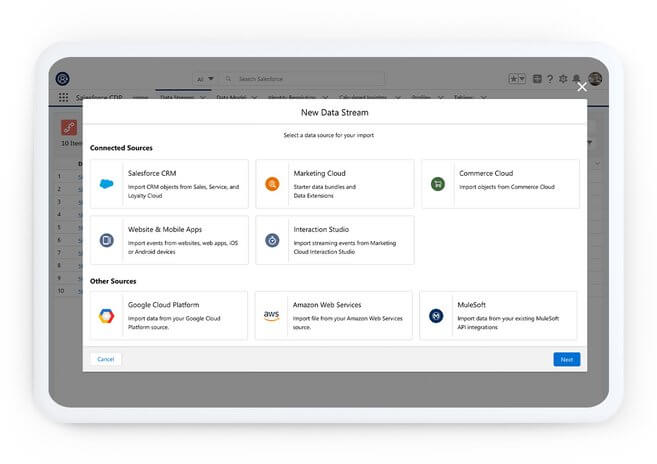Expand the Data Streams tab chevron
The width and height of the screenshot is (657, 464).
tap(203, 98)
